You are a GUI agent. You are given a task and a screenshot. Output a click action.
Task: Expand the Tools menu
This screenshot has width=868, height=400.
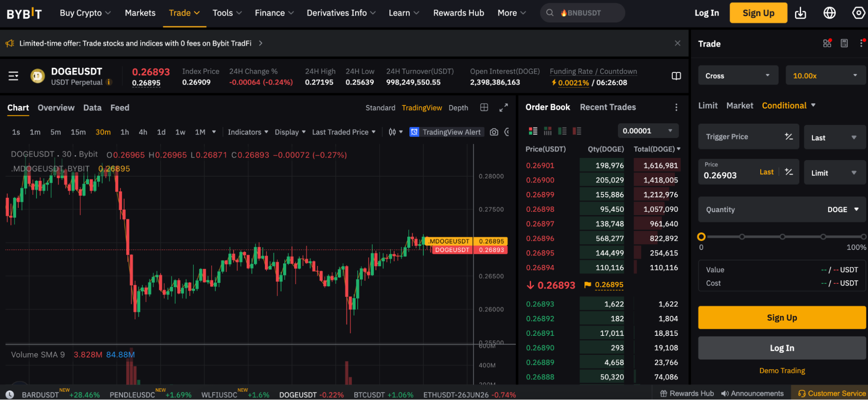[x=227, y=13]
